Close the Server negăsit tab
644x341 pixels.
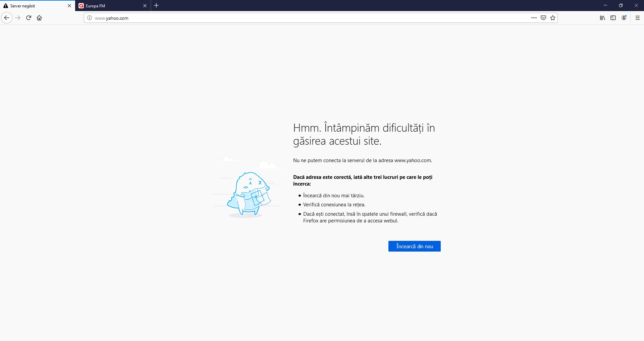69,6
